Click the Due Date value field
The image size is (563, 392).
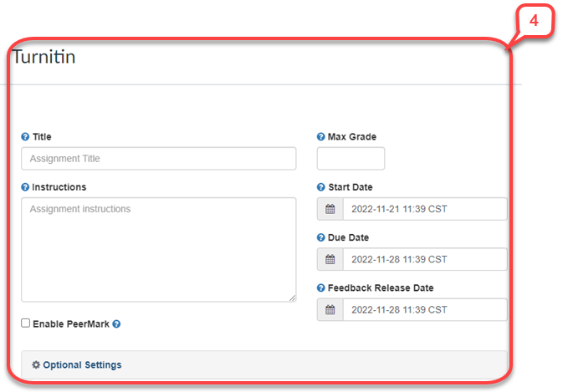tap(425, 259)
